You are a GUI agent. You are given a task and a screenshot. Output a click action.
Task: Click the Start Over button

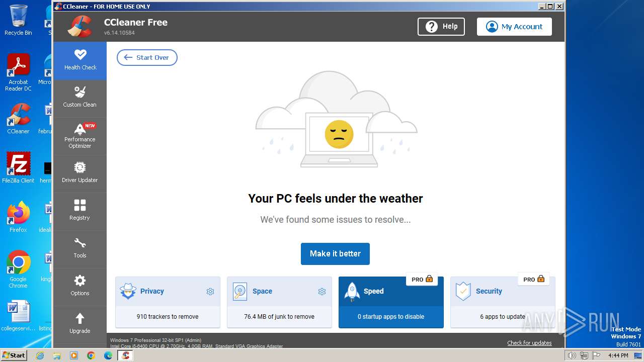coord(147,57)
